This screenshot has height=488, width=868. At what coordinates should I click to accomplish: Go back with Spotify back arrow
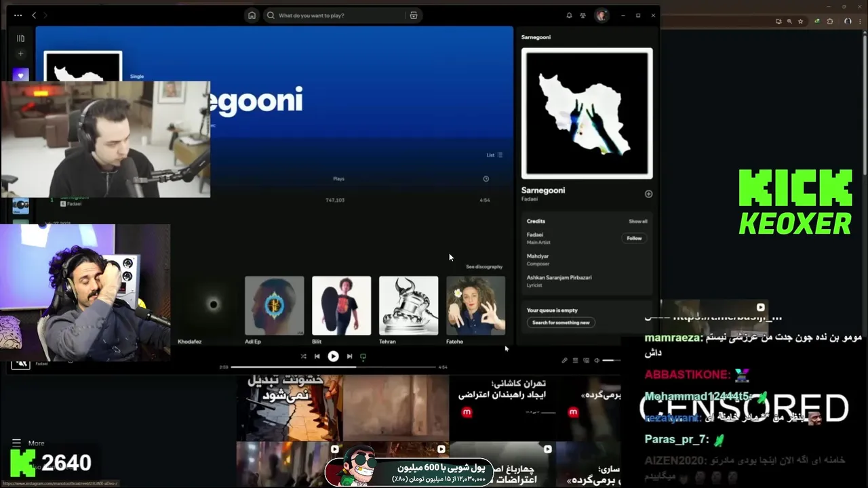pos(34,15)
